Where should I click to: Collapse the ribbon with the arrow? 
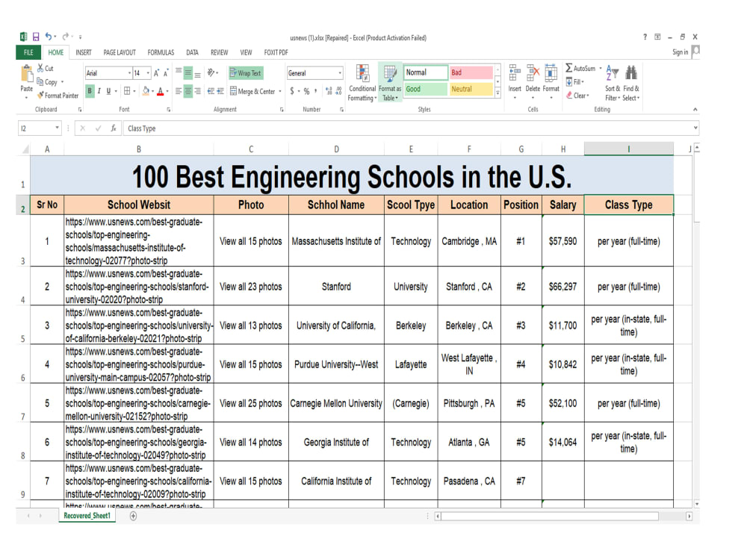[x=695, y=110]
